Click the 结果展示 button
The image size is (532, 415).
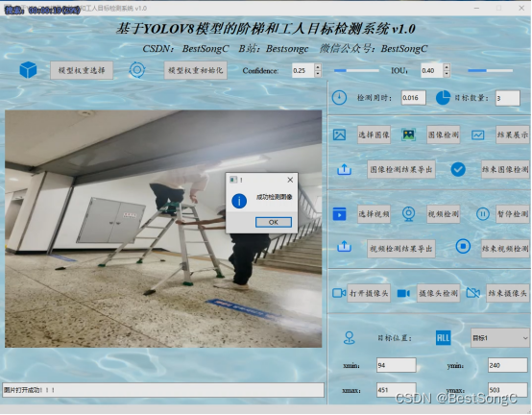(513, 134)
